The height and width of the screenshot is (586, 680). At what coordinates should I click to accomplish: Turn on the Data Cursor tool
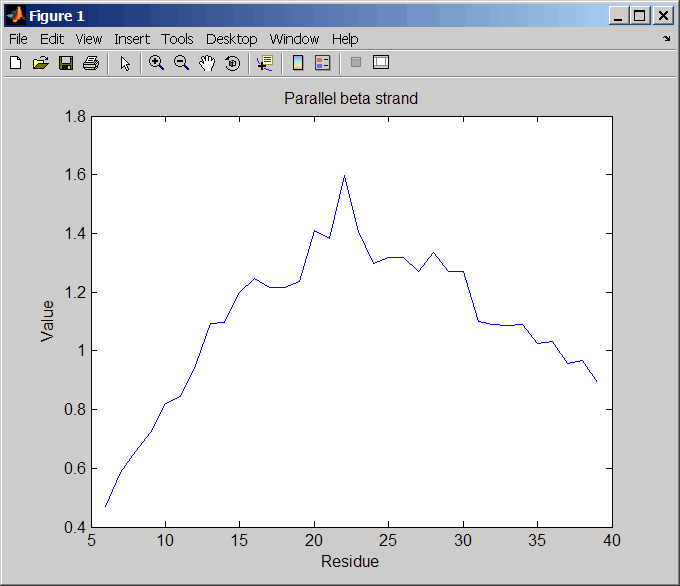265,63
